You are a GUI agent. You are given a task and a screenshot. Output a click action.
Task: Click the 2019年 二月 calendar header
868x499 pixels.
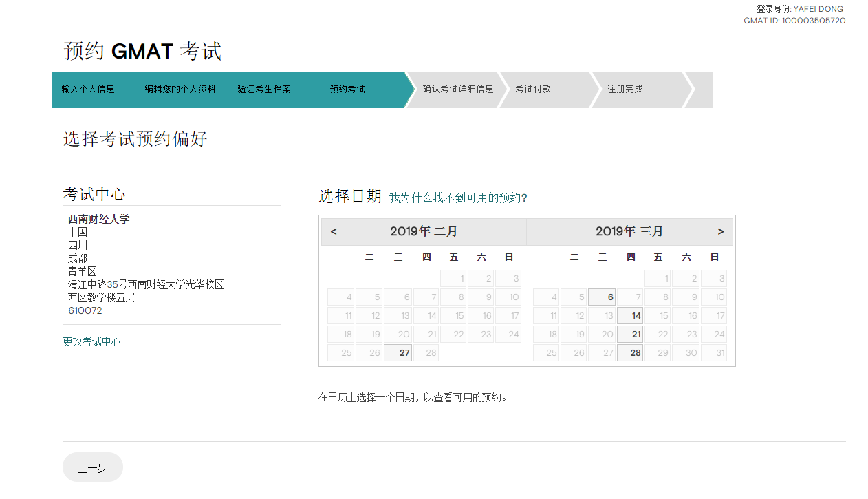(424, 231)
